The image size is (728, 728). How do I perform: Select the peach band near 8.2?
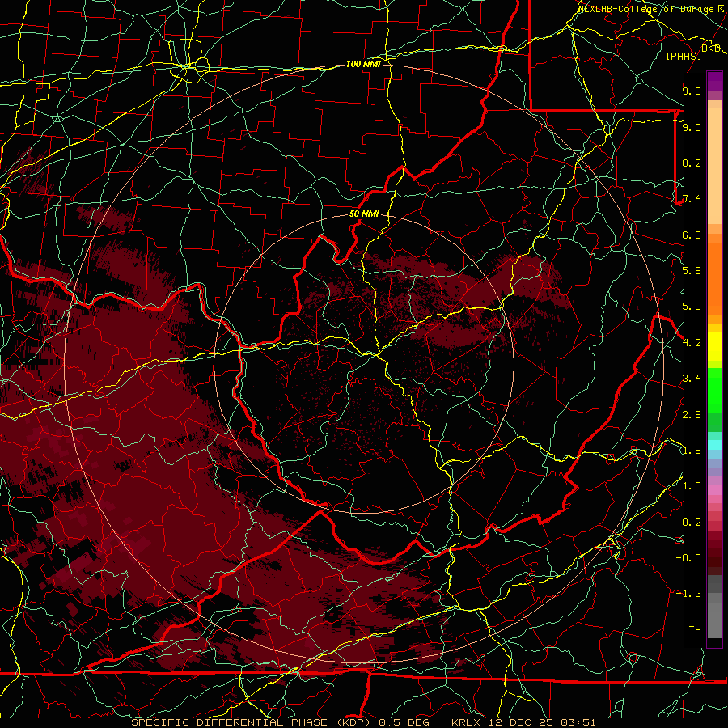click(714, 166)
